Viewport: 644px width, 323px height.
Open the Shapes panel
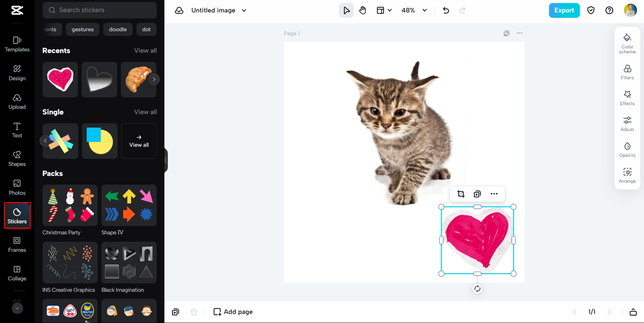(17, 159)
